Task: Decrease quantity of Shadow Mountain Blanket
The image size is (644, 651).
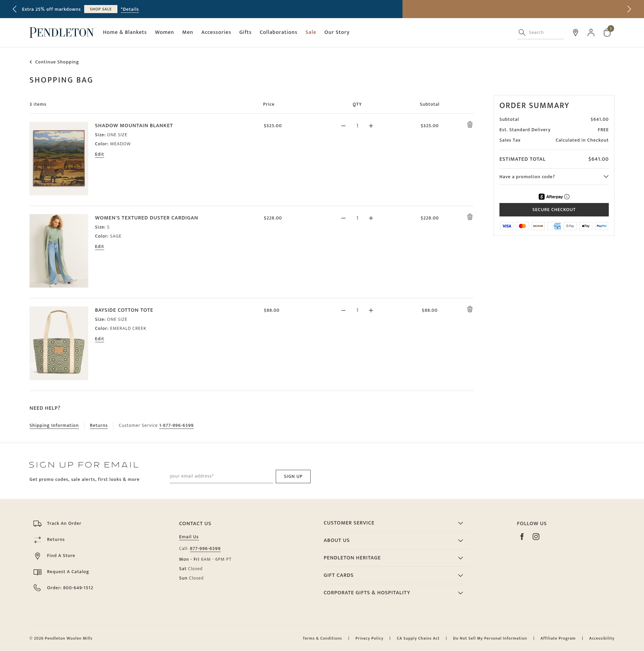Action: pos(343,126)
